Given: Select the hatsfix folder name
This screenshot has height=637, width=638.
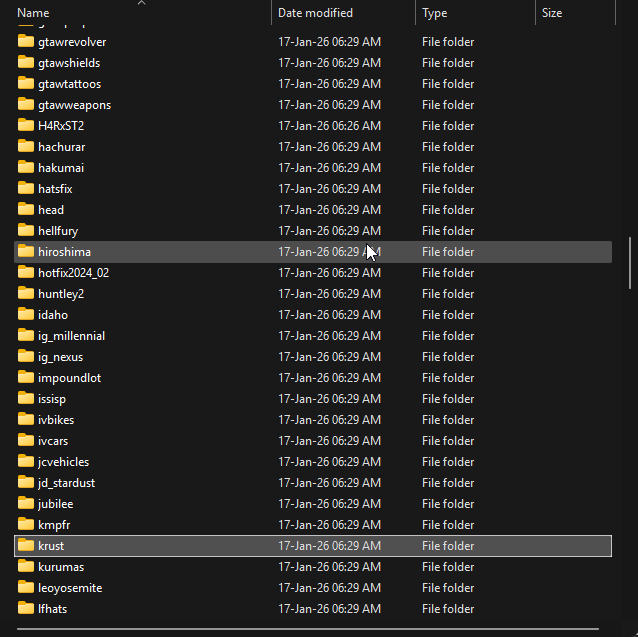Looking at the screenshot, I should (x=55, y=189).
